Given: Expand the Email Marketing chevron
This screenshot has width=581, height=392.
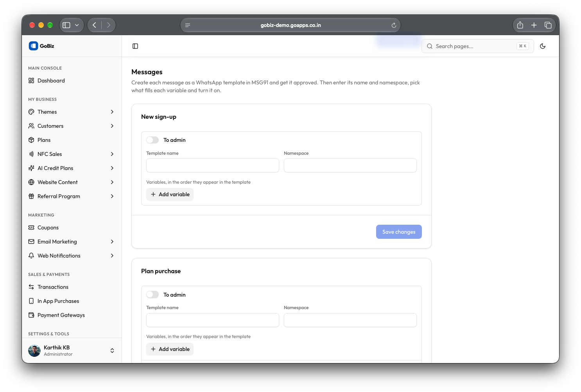Looking at the screenshot, I should coord(112,242).
